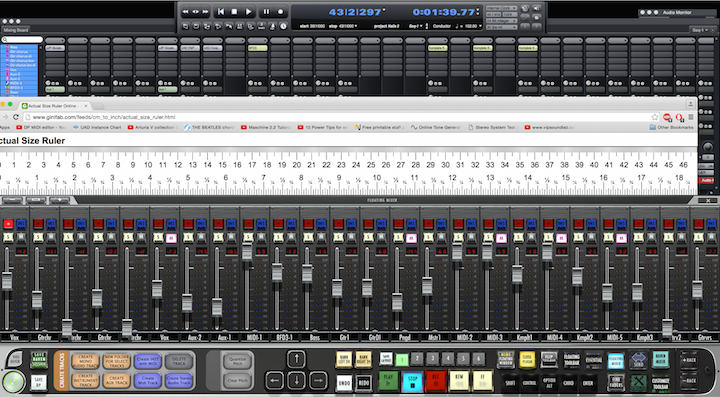
Task: Click the time format stepper beside the 0:01:39.77 counter
Action: click(x=478, y=12)
